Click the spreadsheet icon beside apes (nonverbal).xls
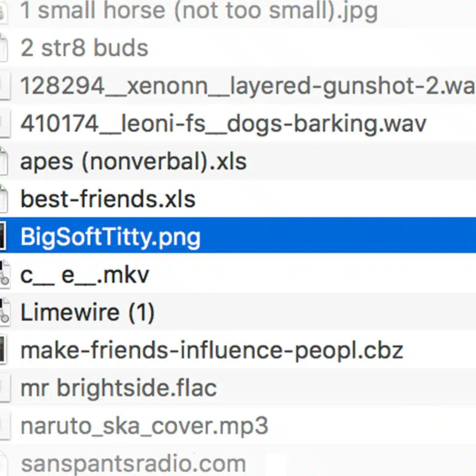The image size is (476, 476). click(x=3, y=160)
